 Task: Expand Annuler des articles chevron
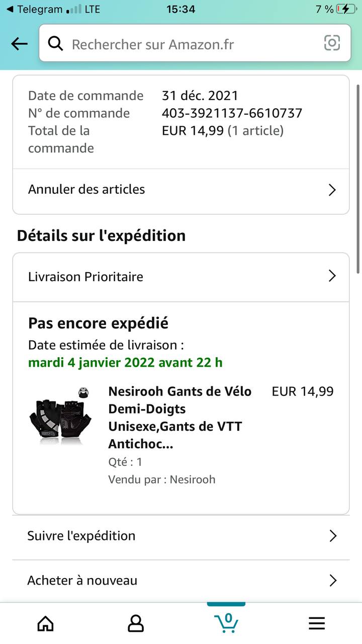click(332, 190)
